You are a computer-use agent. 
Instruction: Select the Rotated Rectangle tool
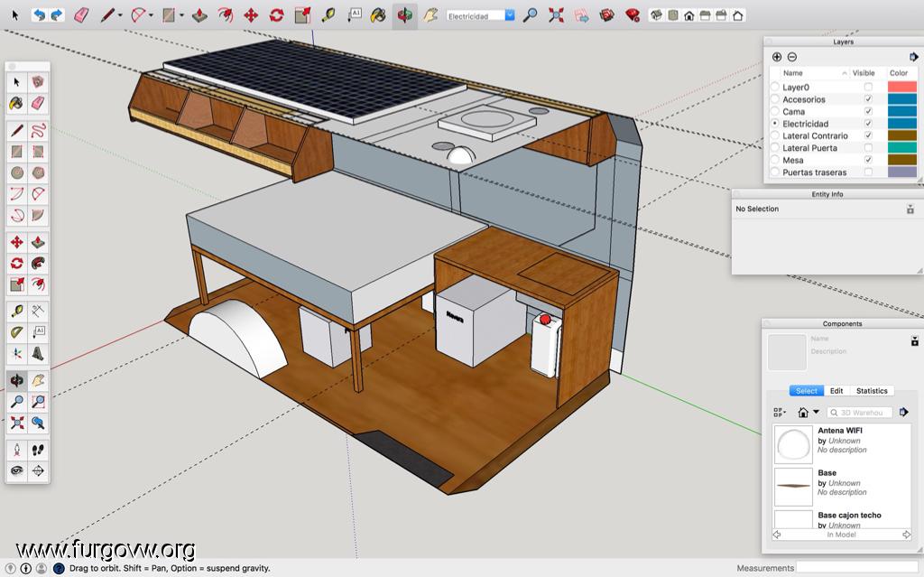point(38,152)
